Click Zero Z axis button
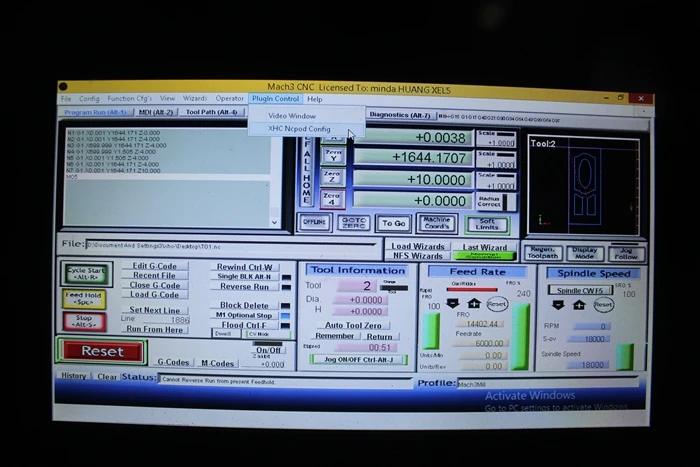Image resolution: width=700 pixels, height=467 pixels. [x=332, y=177]
